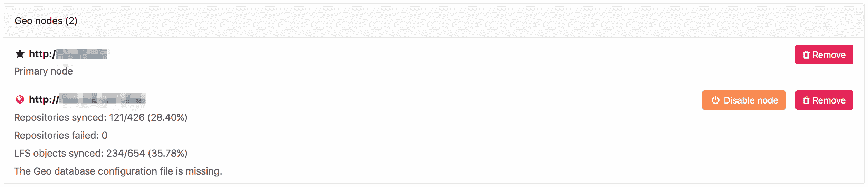This screenshot has width=868, height=187.
Task: Open the secondary node's http URL
Action: (87, 100)
